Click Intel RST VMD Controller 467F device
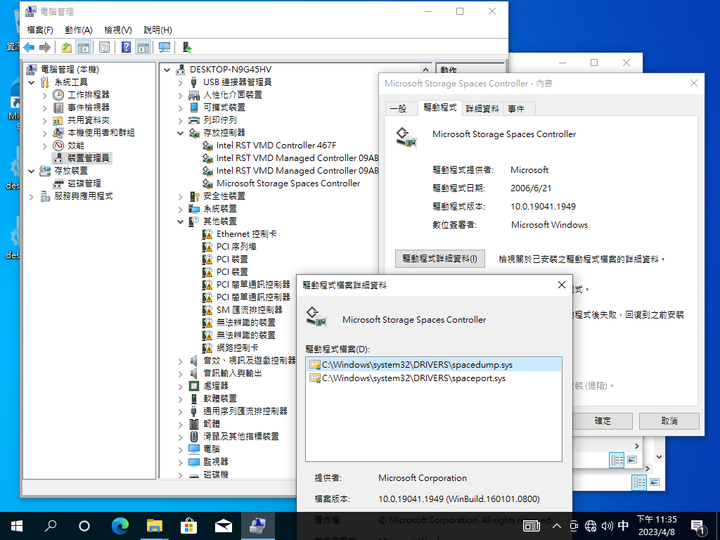 point(276,146)
